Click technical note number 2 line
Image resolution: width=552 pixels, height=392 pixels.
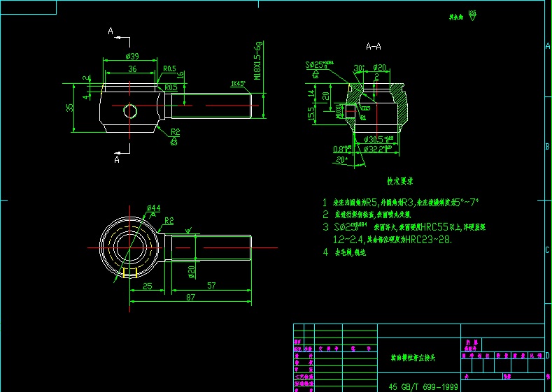(x=367, y=215)
